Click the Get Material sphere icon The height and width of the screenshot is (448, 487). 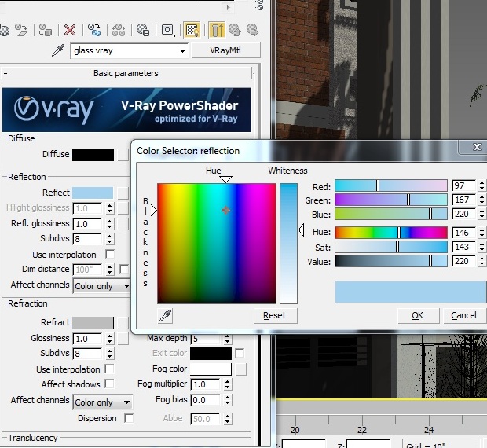pyautogui.click(x=5, y=30)
